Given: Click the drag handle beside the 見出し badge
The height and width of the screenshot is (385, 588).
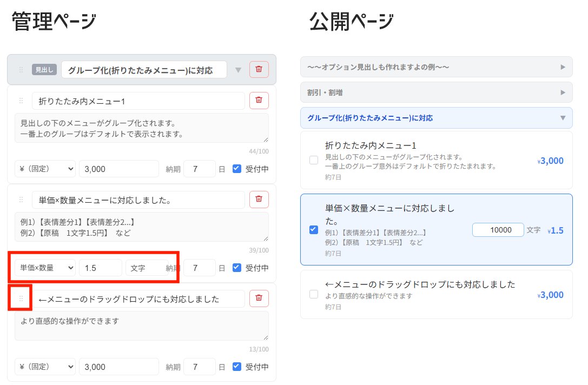Looking at the screenshot, I should tap(21, 69).
